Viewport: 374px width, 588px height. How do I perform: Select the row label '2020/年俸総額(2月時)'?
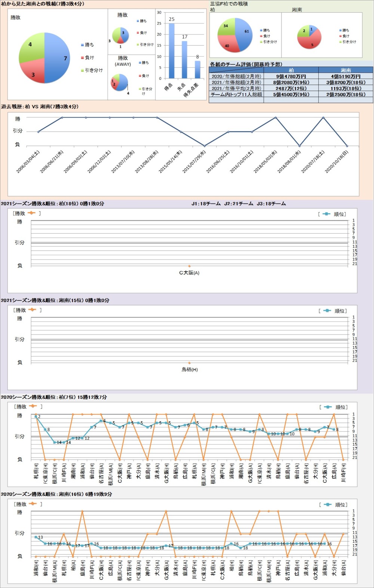click(236, 76)
